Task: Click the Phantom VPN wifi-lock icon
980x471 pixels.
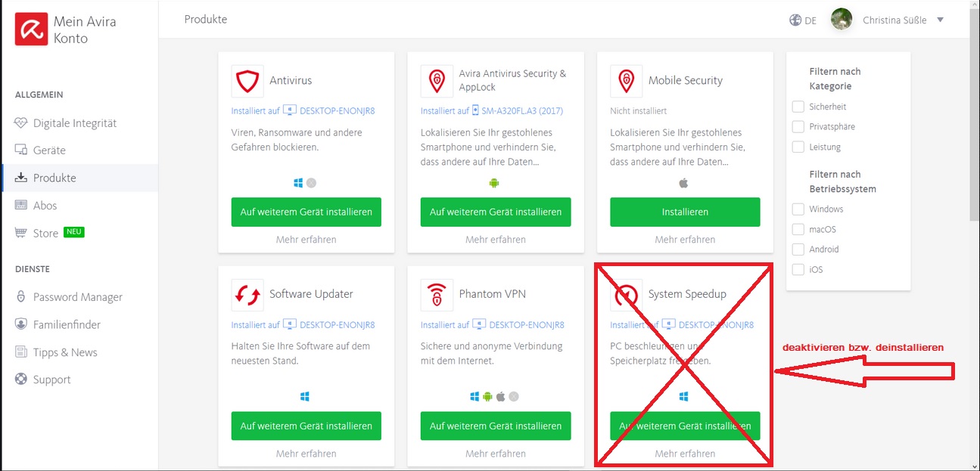Action: point(437,295)
